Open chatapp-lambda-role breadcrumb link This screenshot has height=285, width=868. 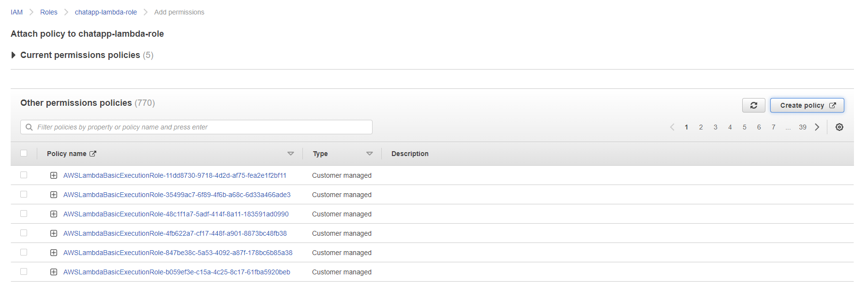105,12
